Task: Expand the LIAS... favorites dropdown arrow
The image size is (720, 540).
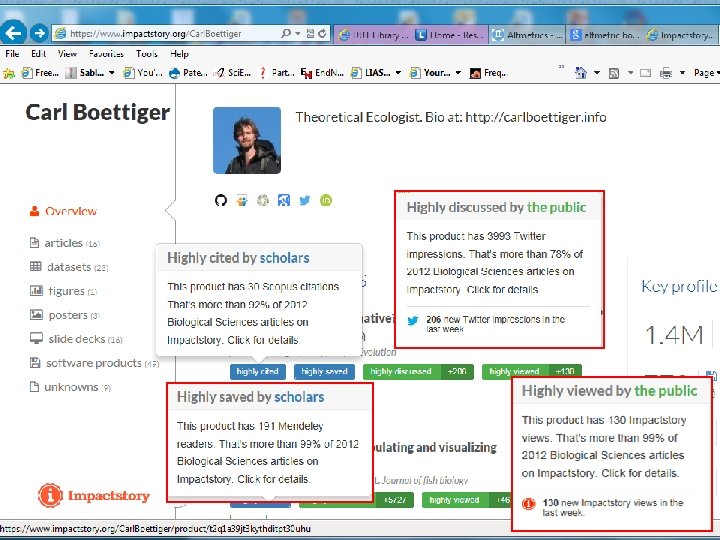Action: 398,73
